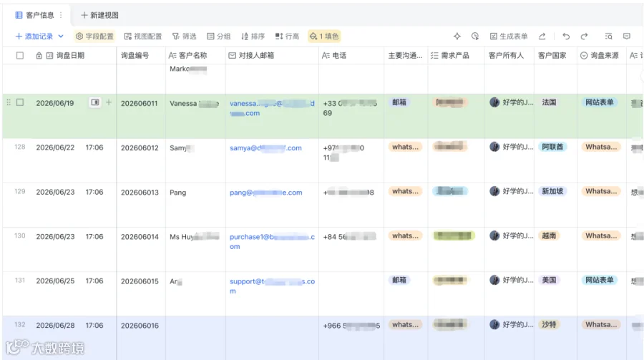
Task: Click 生成表单 to generate form
Action: pyautogui.click(x=509, y=37)
